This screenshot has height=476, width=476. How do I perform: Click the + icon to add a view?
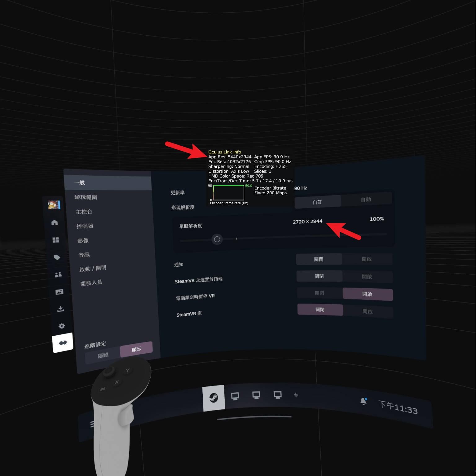[296, 395]
